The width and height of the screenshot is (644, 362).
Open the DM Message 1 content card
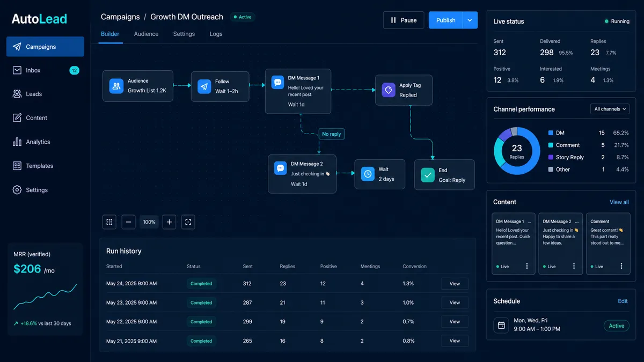(513, 243)
